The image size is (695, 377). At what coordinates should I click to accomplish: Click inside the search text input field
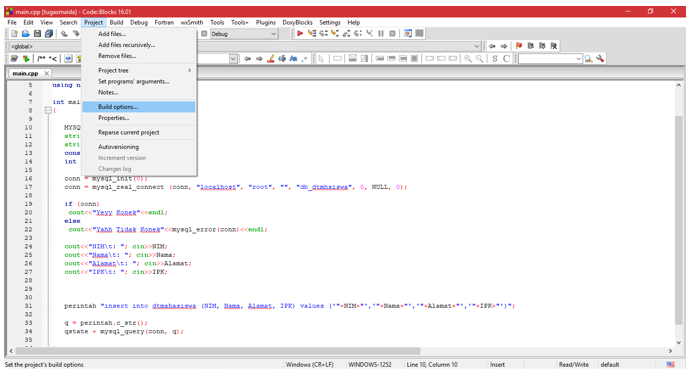point(546,58)
